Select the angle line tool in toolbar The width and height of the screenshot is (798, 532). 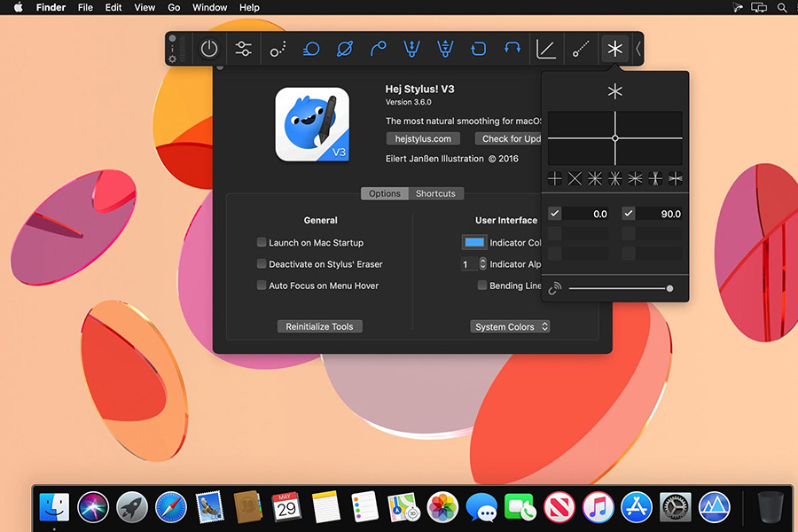[546, 49]
